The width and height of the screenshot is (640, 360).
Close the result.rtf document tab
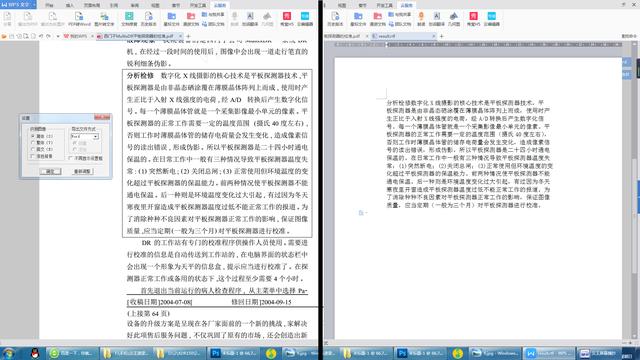click(433, 36)
